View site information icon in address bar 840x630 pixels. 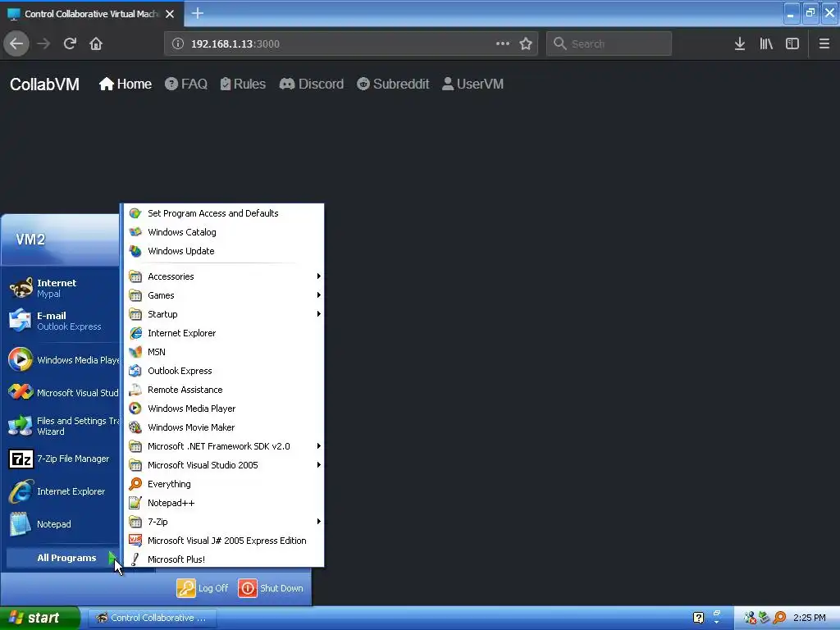point(178,43)
